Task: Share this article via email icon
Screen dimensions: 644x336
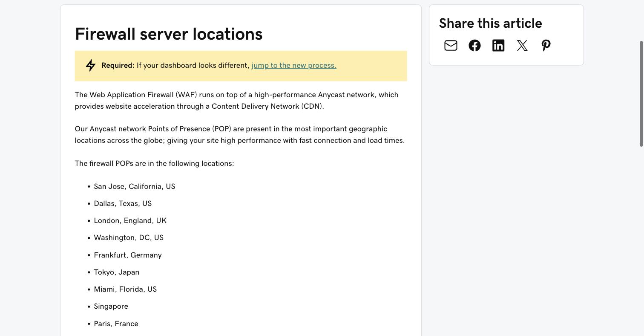Action: (451, 46)
